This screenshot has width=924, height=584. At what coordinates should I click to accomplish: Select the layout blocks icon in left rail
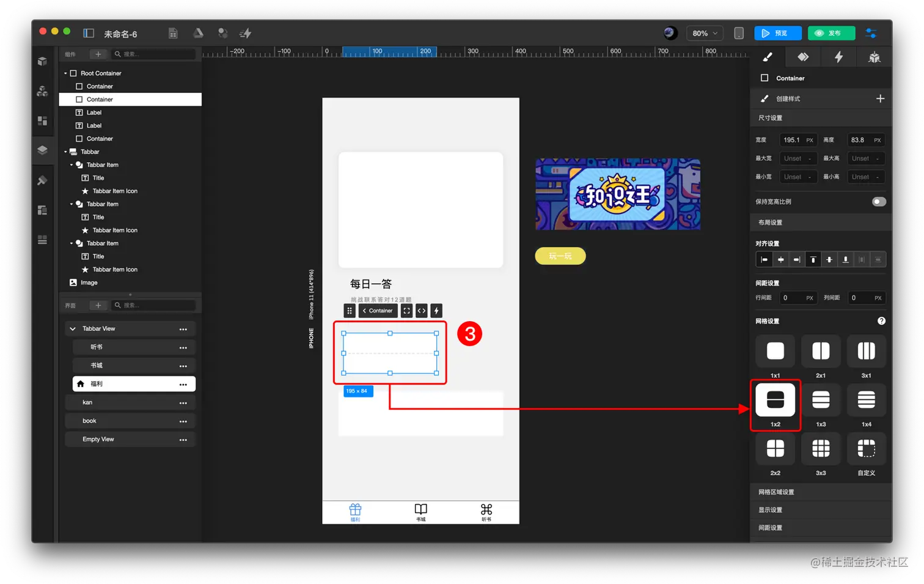[42, 120]
